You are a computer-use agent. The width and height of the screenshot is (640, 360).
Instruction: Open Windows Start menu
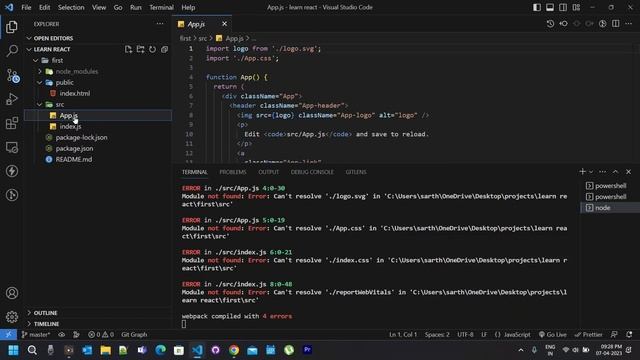click(13, 350)
